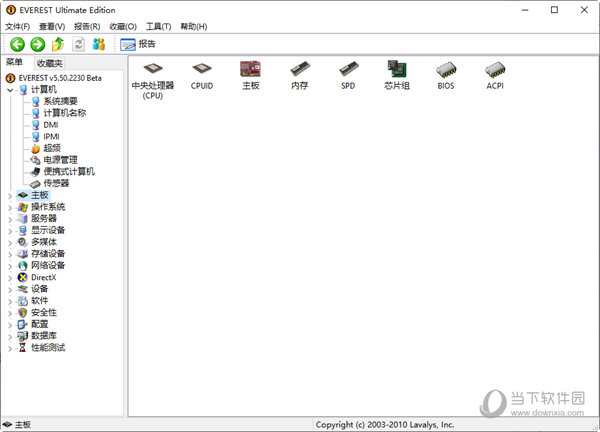Select 网络设备 in the tree
This screenshot has height=432, width=600.
[x=48, y=266]
